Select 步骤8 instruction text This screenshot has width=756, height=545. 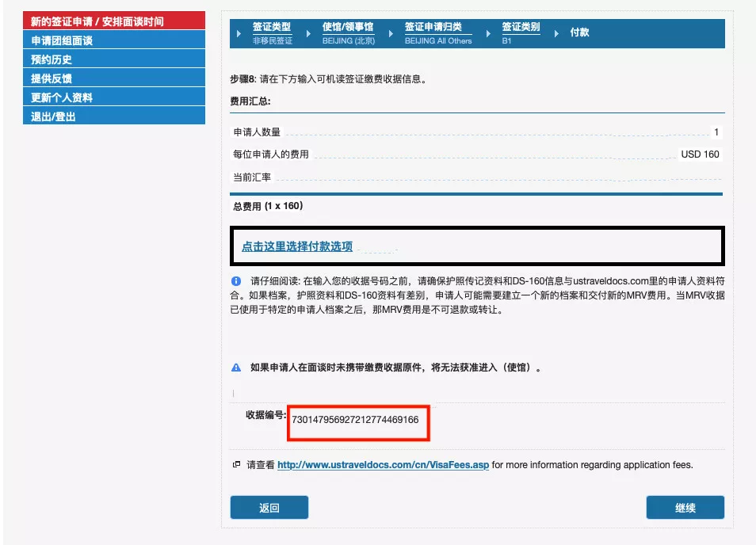(x=329, y=79)
